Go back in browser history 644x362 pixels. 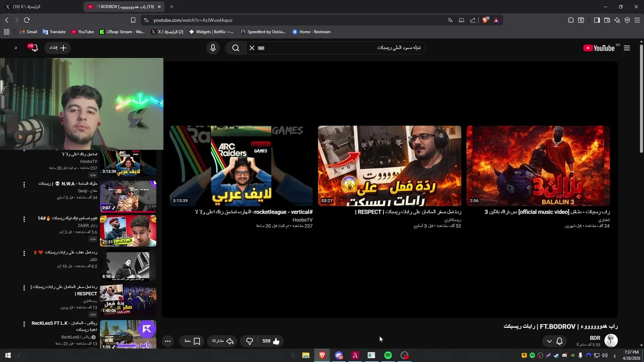point(7,20)
